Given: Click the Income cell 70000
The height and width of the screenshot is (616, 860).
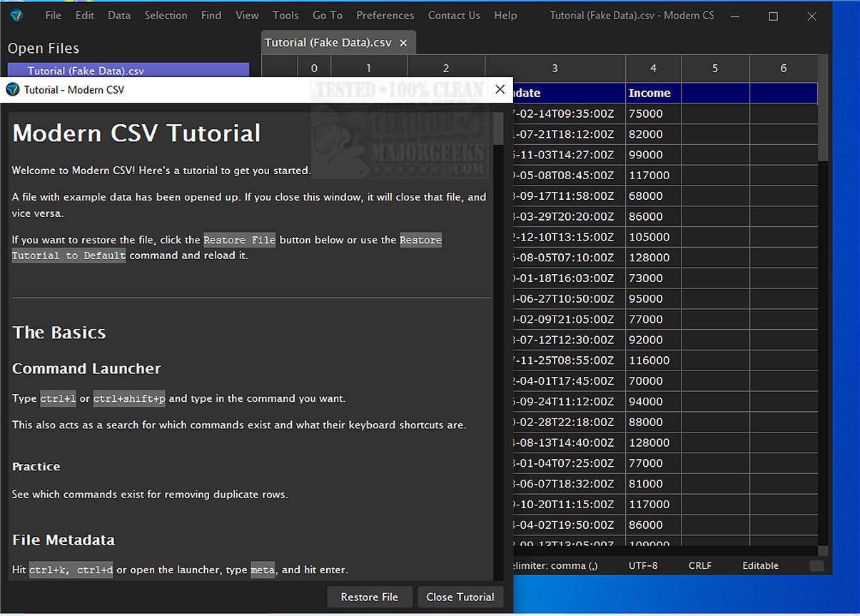Looking at the screenshot, I should click(653, 381).
